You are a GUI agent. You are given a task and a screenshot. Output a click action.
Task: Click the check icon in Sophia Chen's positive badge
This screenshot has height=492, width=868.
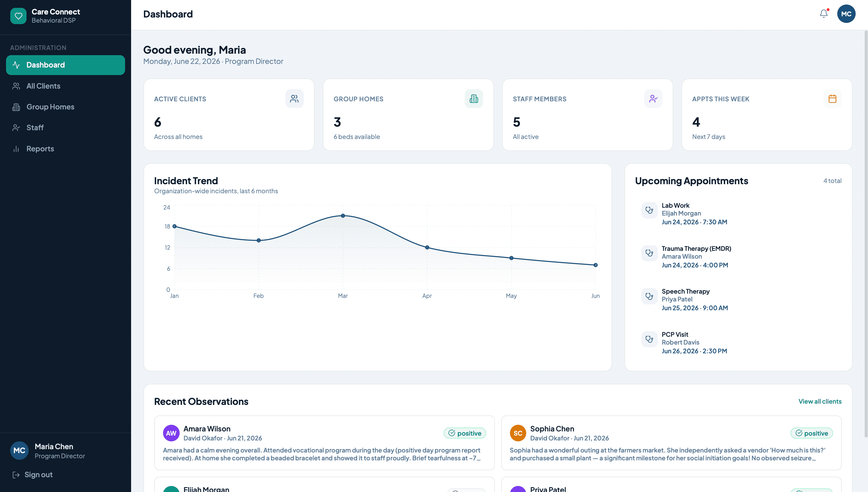tap(798, 433)
